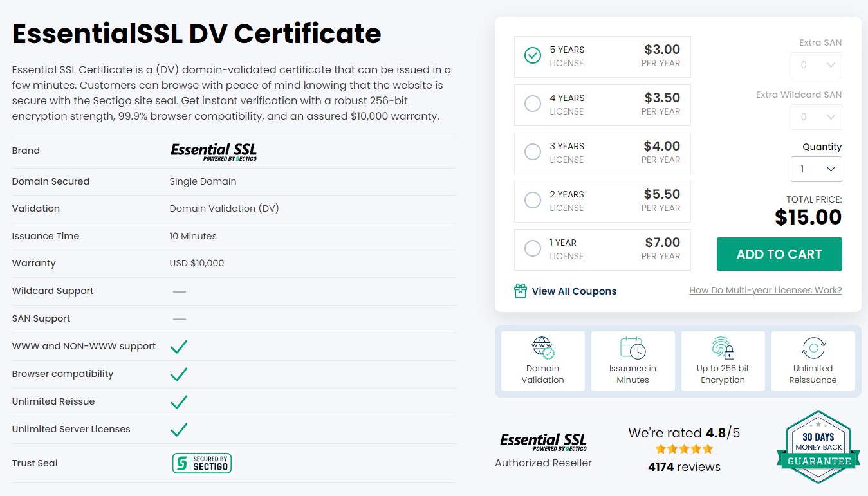Click the Essential SSL logo in Brand row

tap(214, 152)
